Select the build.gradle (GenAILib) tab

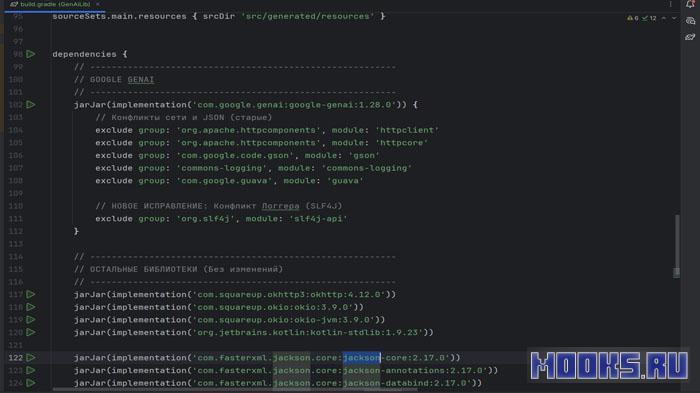(x=55, y=4)
